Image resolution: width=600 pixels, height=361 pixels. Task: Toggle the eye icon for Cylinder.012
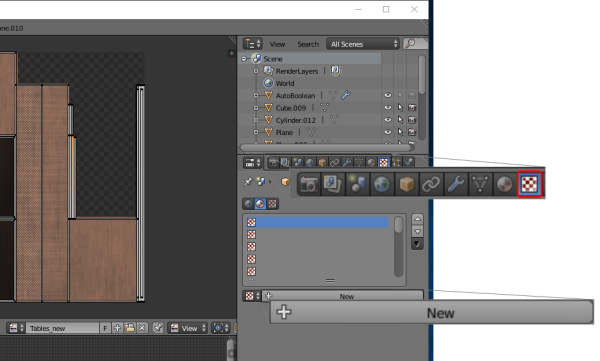[x=388, y=120]
